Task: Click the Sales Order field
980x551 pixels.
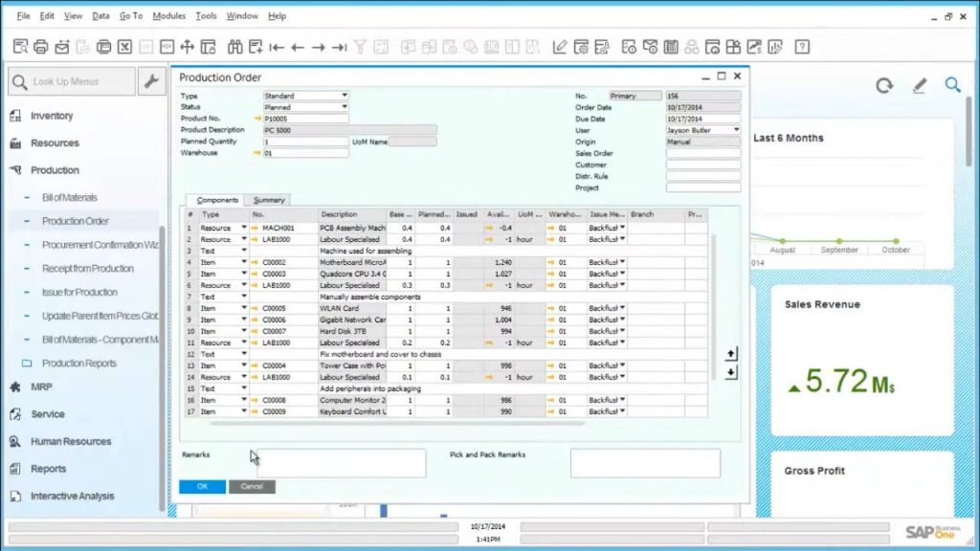Action: tap(703, 153)
